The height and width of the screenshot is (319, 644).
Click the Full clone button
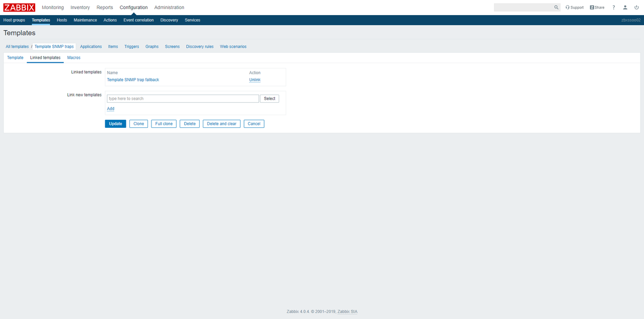click(164, 124)
